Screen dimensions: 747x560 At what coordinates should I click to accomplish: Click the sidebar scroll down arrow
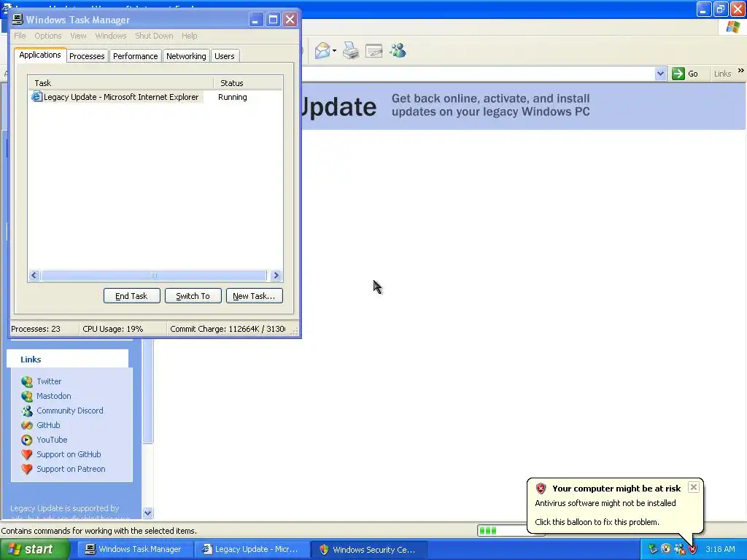click(x=147, y=513)
